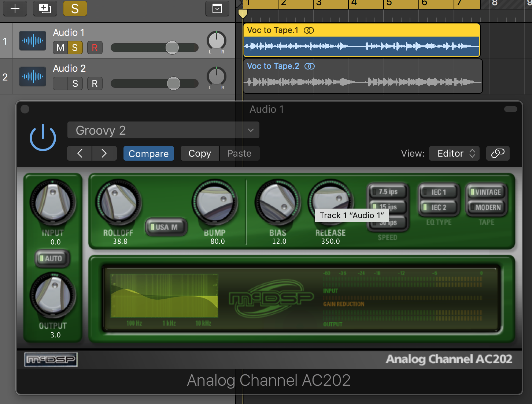The width and height of the screenshot is (532, 404).
Task: Click the OUTPUT knob
Action: coord(53,296)
